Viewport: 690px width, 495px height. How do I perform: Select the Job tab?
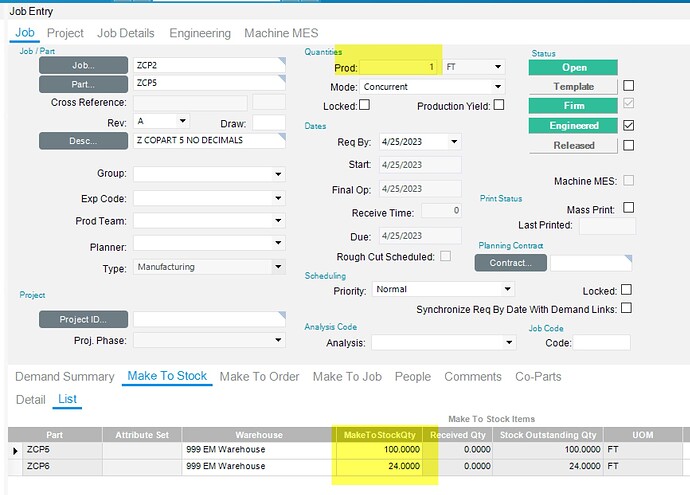coord(25,33)
